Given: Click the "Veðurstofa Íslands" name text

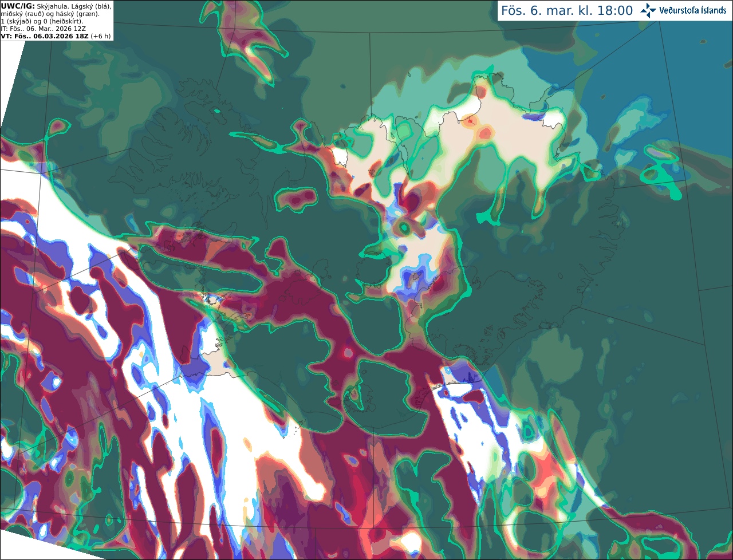Looking at the screenshot, I should (693, 10).
